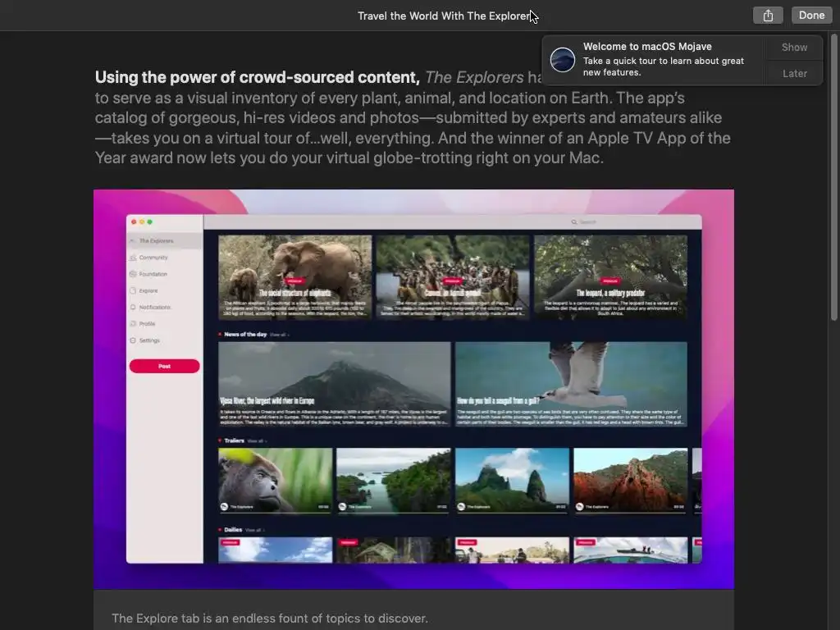
Task: Open the Vjosa River news card
Action: 335,384
